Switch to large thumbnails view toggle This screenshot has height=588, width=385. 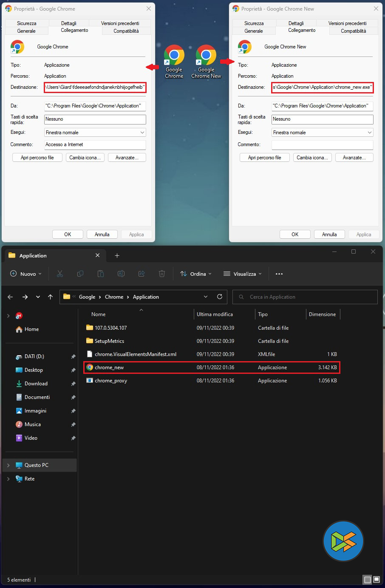pyautogui.click(x=377, y=580)
